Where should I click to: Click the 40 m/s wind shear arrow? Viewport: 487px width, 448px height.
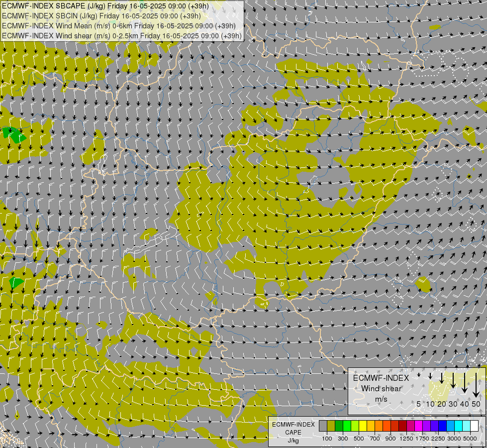tap(464, 383)
